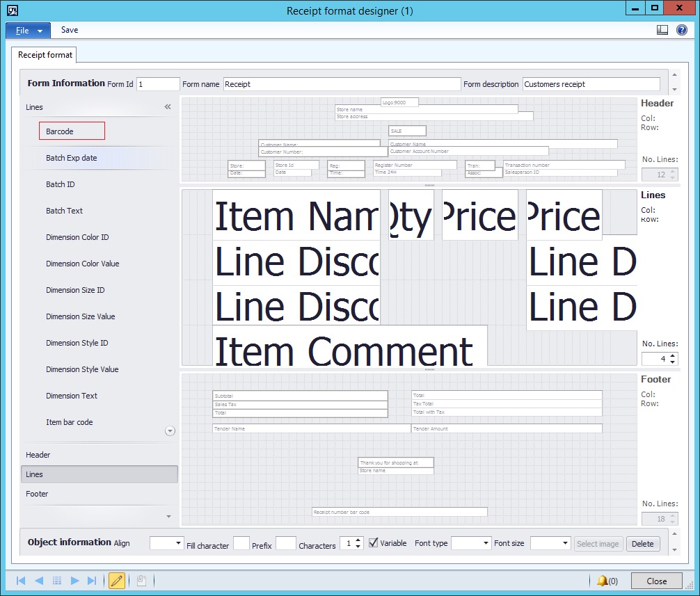Toggle the Variable checkbox
The width and height of the screenshot is (700, 596).
point(373,543)
